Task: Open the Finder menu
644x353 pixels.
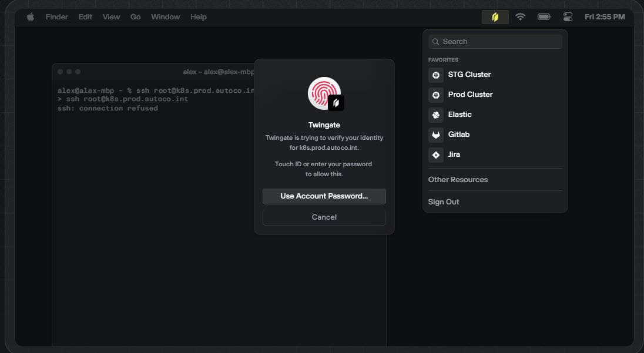Action: coord(56,17)
